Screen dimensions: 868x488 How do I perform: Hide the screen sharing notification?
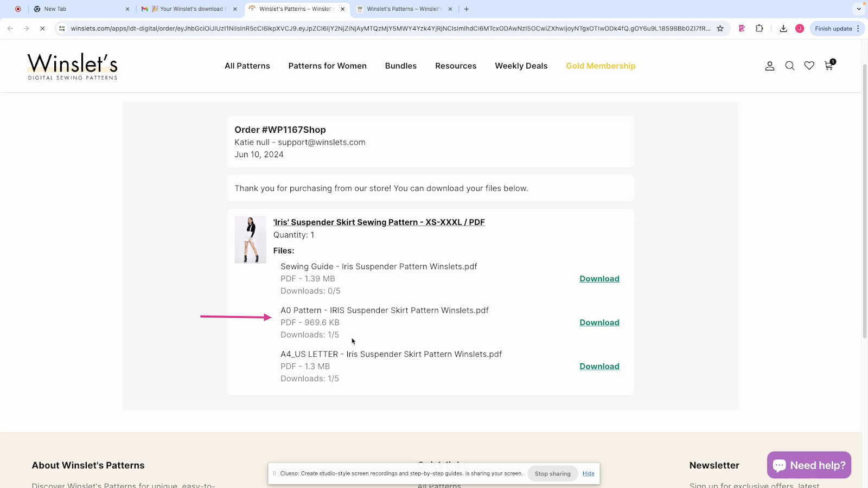click(589, 473)
